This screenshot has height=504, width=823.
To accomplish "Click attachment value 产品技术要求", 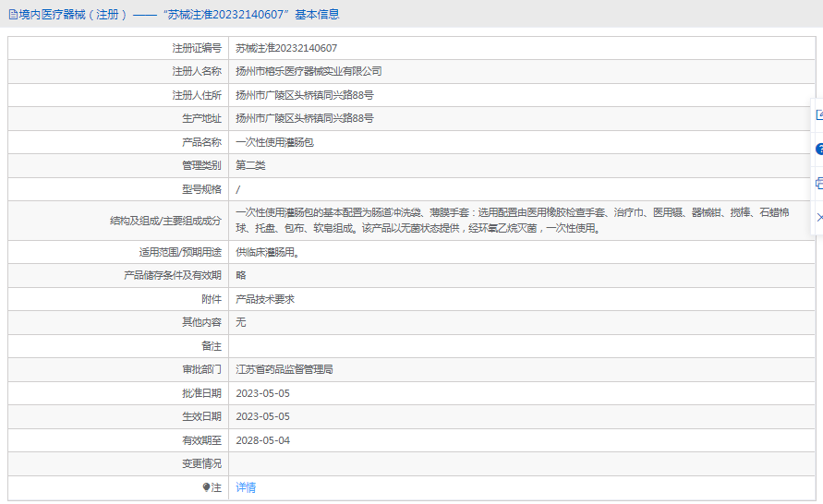I will (265, 299).
